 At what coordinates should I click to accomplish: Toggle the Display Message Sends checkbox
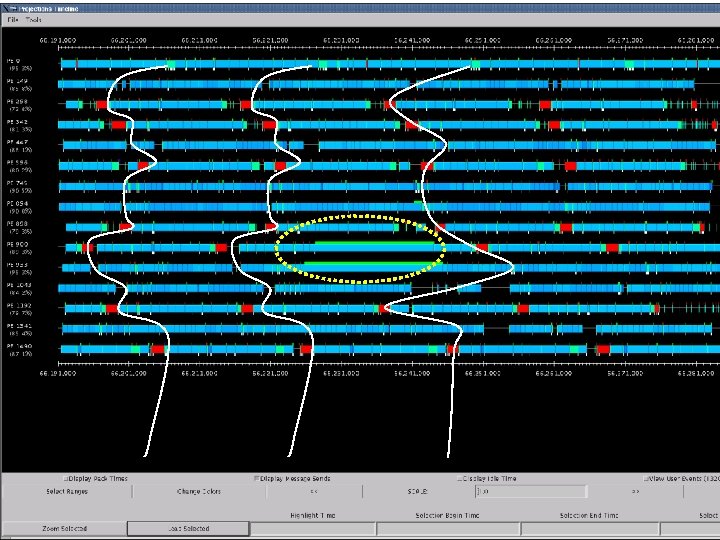[x=257, y=478]
